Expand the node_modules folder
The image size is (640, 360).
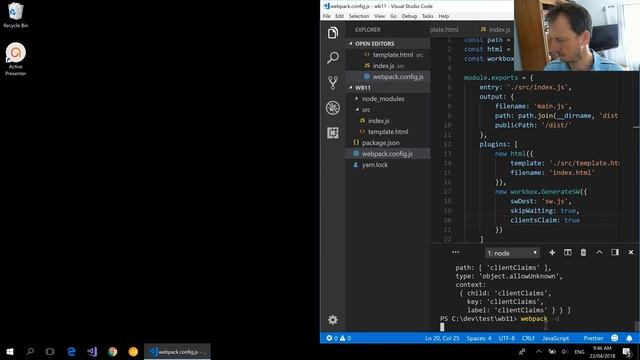pyautogui.click(x=387, y=99)
